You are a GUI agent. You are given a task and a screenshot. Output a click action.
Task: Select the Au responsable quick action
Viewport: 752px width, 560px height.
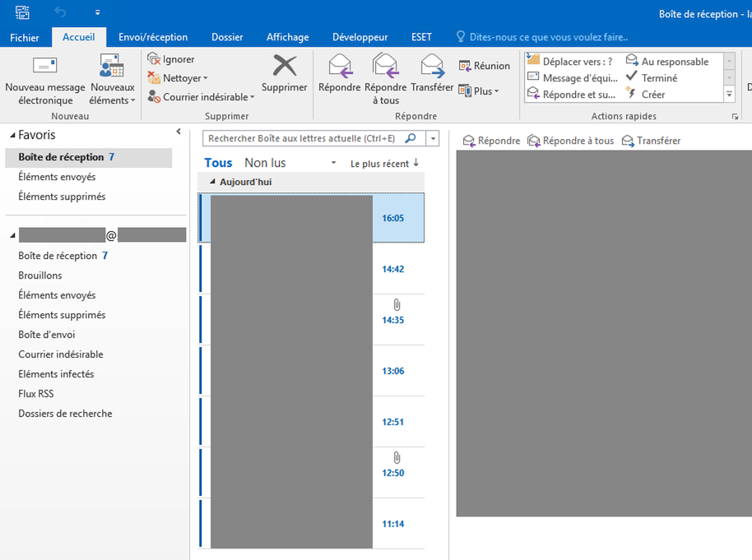click(x=667, y=62)
